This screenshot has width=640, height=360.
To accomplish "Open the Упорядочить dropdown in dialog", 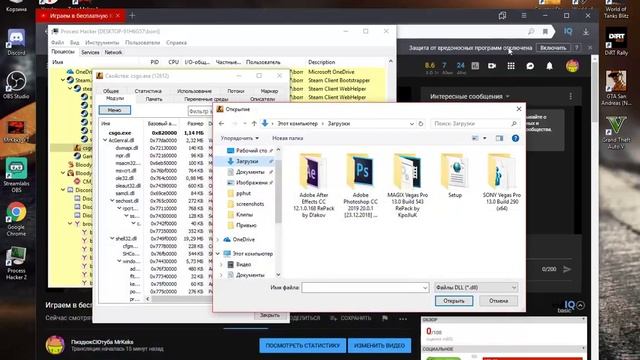I will coord(239,138).
